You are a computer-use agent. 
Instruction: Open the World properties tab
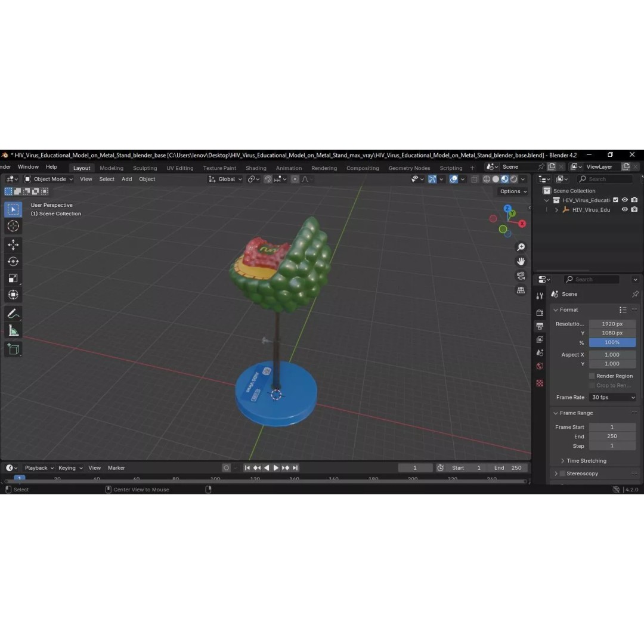pyautogui.click(x=540, y=366)
